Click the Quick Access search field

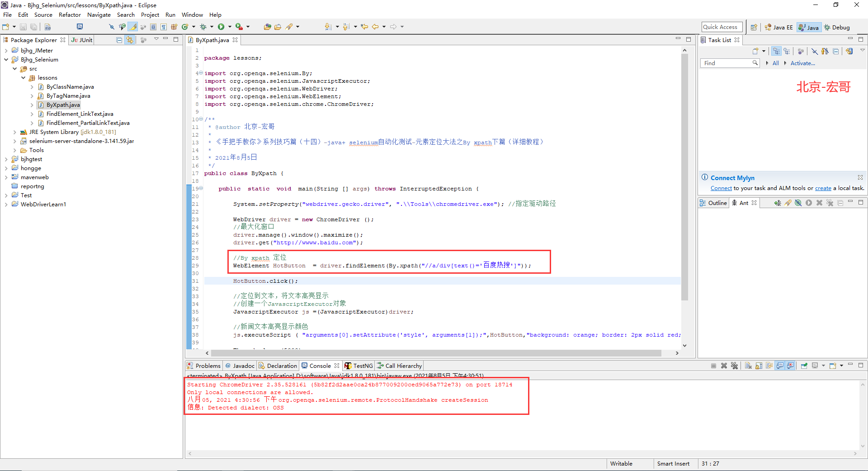click(722, 27)
